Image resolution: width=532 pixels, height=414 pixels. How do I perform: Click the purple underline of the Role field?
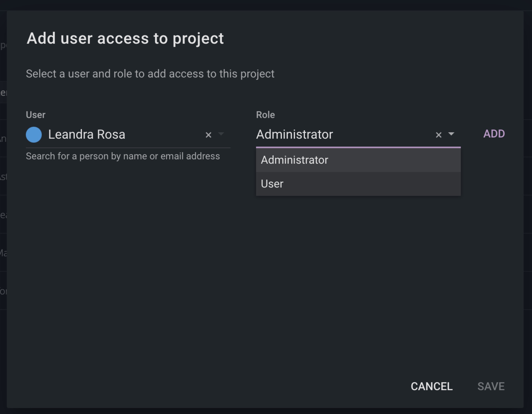358,147
